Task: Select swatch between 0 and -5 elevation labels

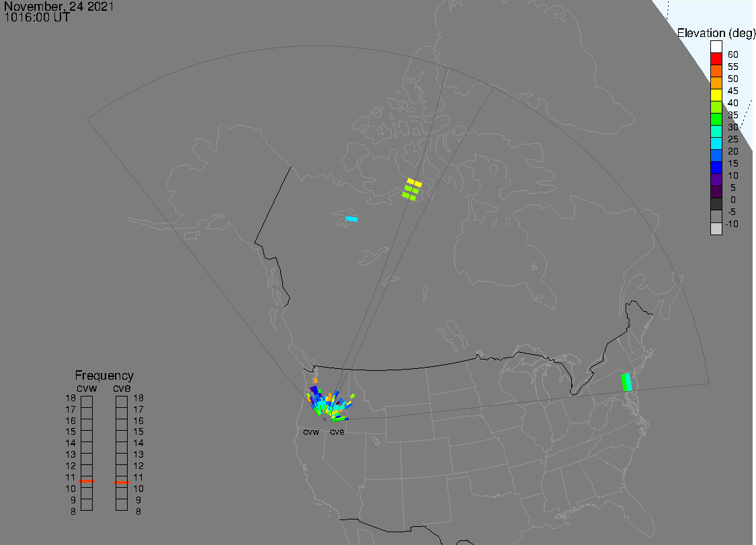Action: tap(716, 204)
